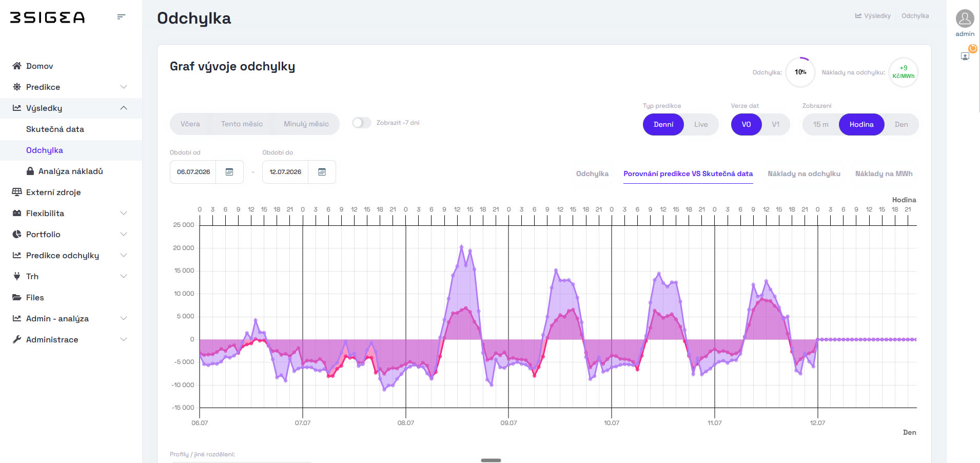Click the notification screen icon under admin
This screenshot has height=463, width=980.
(965, 56)
